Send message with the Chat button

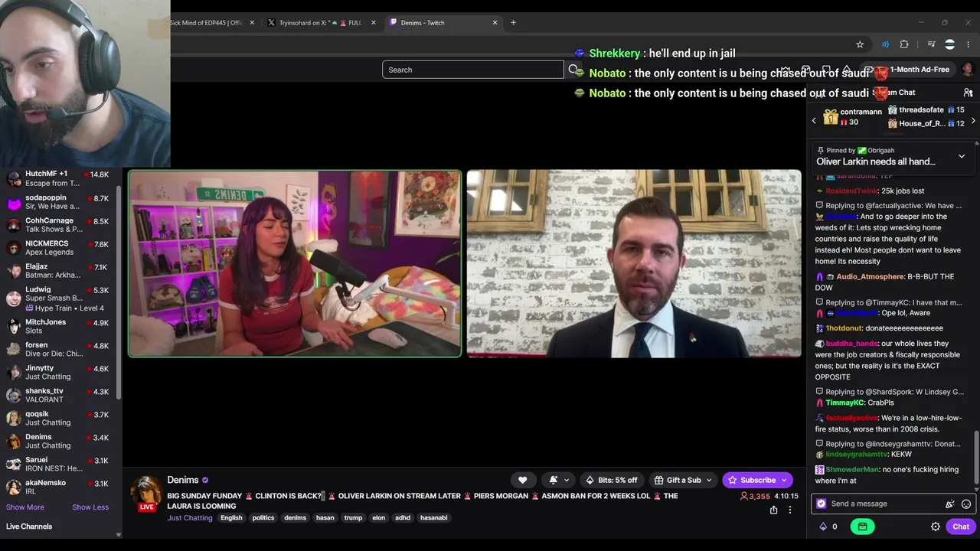pyautogui.click(x=961, y=527)
